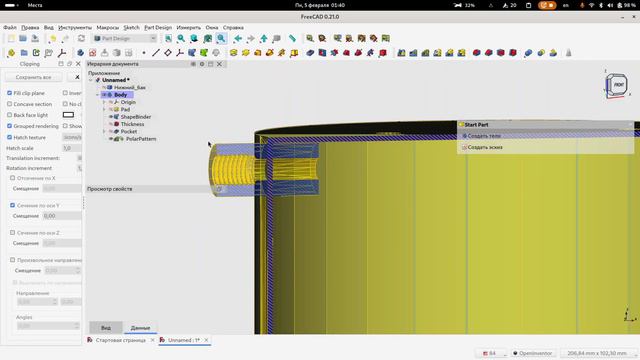640x360 pixels.
Task: Collapse the Unnamed document tree node
Action: [91, 80]
